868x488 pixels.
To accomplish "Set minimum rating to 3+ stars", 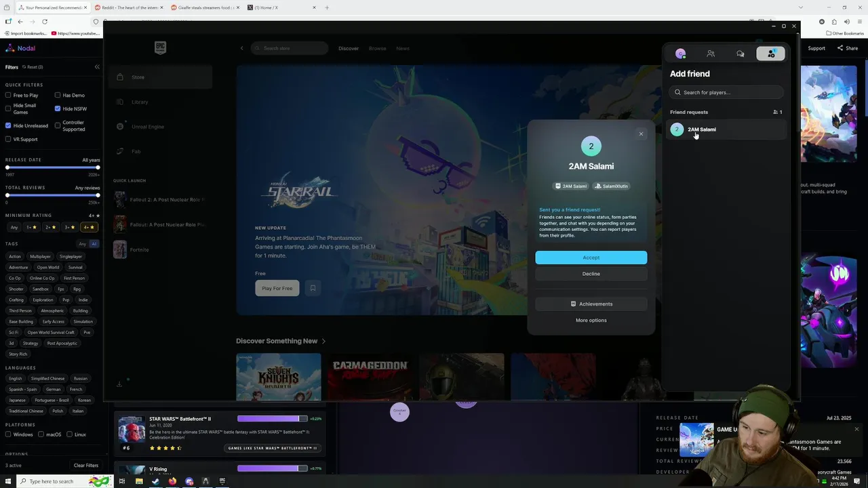I will click(x=69, y=227).
